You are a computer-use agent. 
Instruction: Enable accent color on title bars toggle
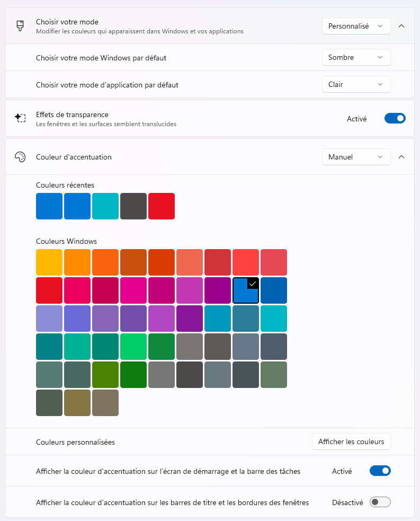(380, 502)
